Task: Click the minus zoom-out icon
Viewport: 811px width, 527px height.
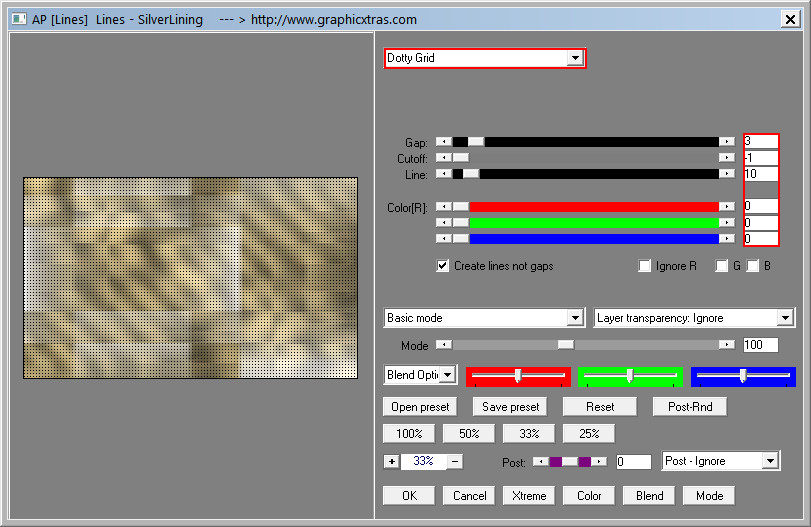Action: pos(455,461)
